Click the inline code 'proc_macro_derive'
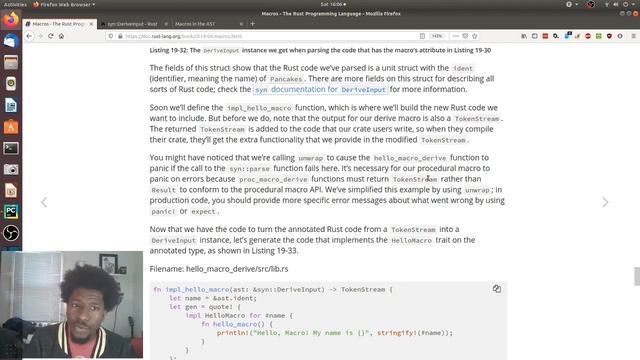The width and height of the screenshot is (640, 360). 273,179
